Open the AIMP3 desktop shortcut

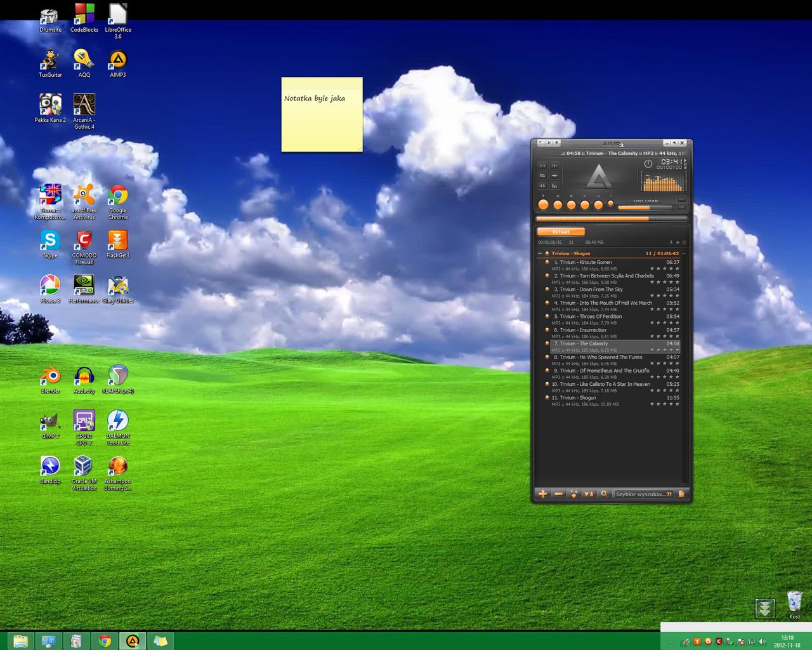[118, 63]
